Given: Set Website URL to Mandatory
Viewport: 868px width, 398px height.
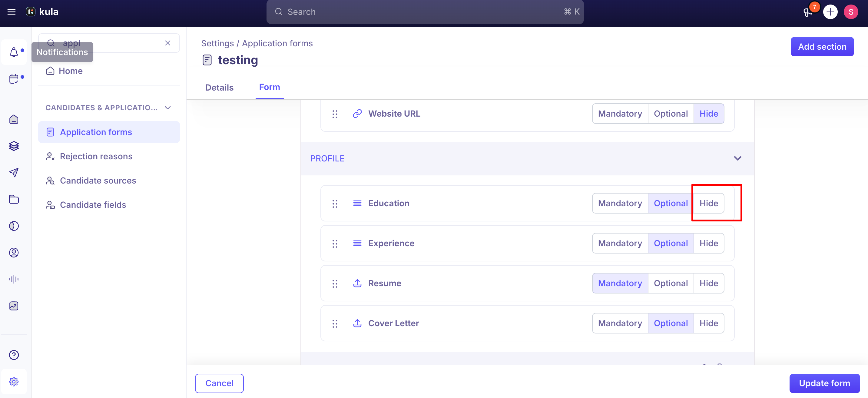Looking at the screenshot, I should click(x=620, y=114).
